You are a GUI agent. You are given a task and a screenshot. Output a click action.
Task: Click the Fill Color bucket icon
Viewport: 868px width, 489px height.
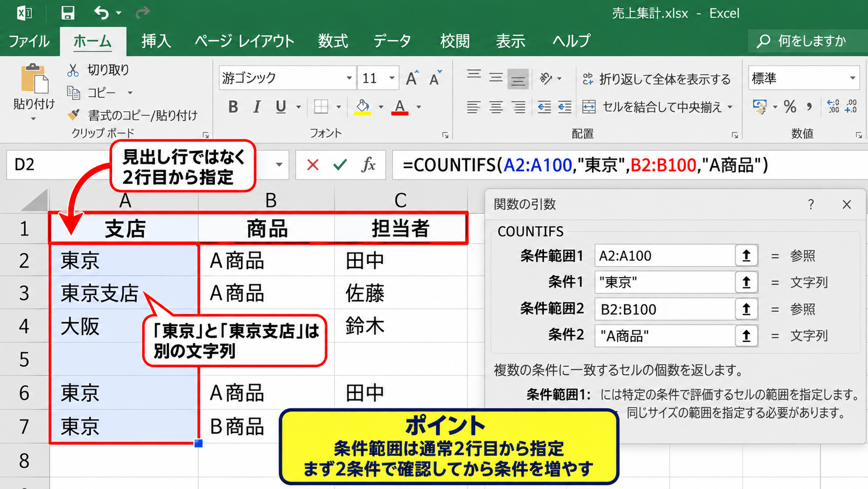tap(362, 107)
